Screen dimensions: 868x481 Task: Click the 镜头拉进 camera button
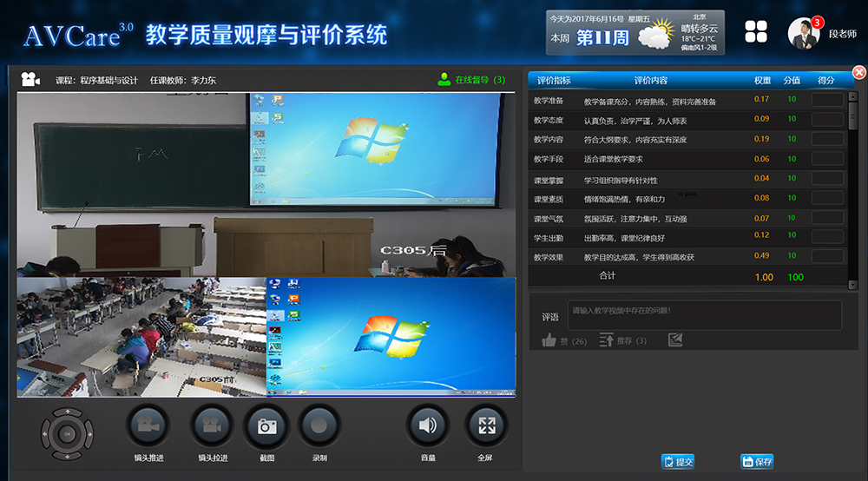(212, 426)
